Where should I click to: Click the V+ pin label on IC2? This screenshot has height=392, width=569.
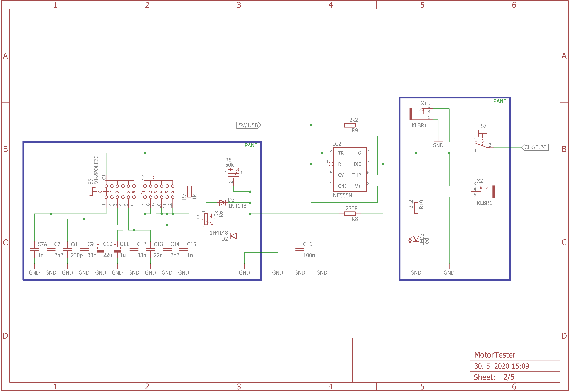(358, 186)
